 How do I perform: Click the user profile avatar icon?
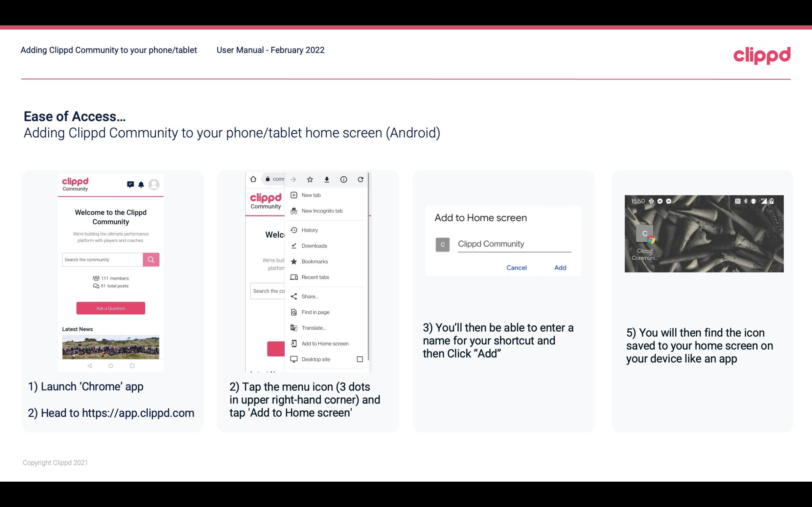154,184
